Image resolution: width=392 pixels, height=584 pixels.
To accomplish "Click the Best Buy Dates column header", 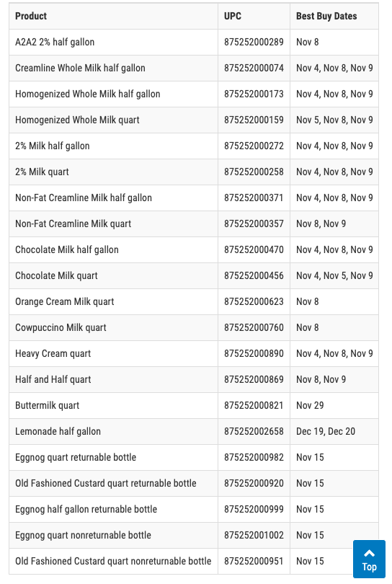I will 326,16.
